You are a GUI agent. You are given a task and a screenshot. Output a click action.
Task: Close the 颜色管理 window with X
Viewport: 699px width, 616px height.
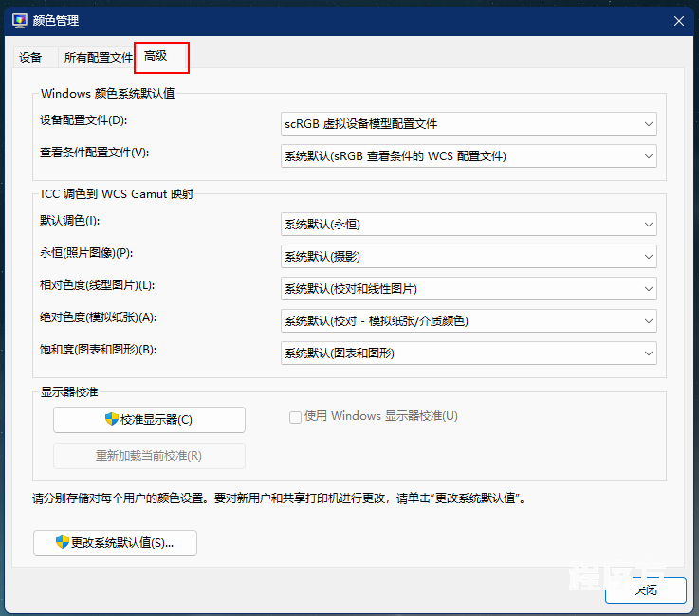click(679, 21)
